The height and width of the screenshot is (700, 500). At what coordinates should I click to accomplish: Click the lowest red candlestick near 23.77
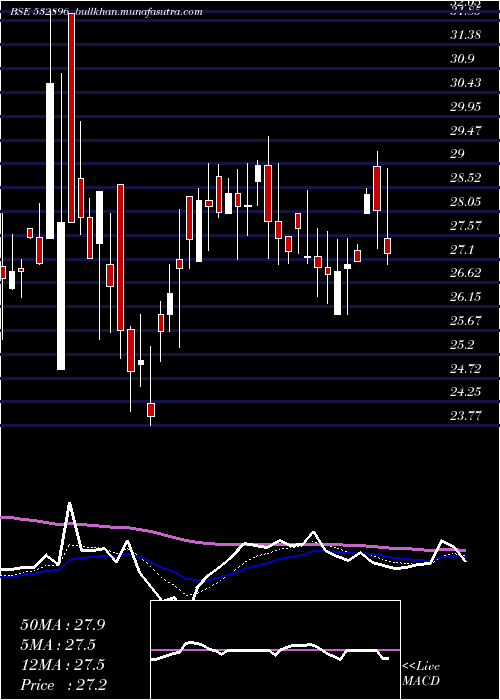(x=151, y=410)
